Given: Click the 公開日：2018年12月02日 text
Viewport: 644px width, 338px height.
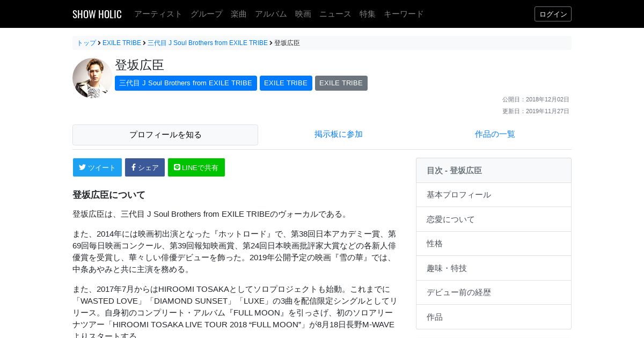Looking at the screenshot, I should pyautogui.click(x=536, y=99).
